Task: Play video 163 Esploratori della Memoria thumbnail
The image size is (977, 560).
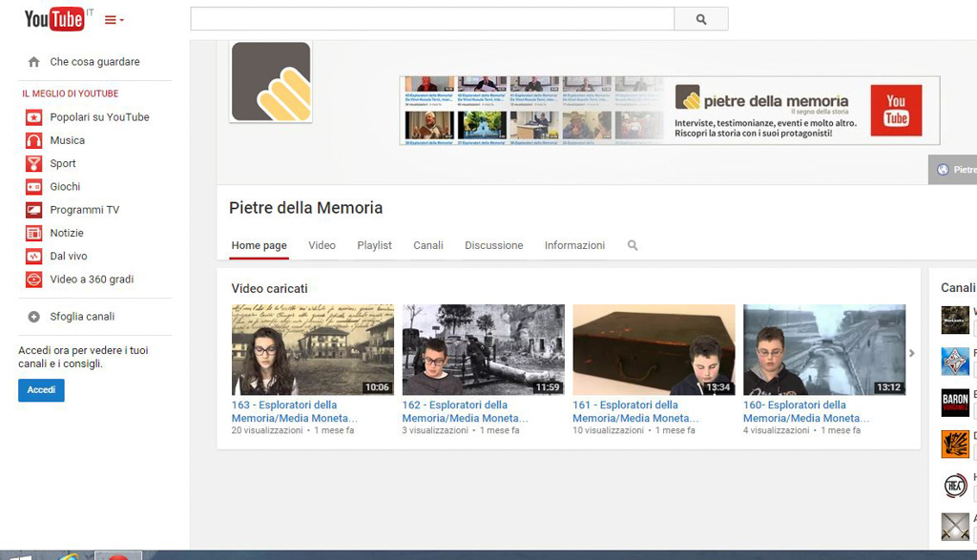Action: (x=312, y=349)
